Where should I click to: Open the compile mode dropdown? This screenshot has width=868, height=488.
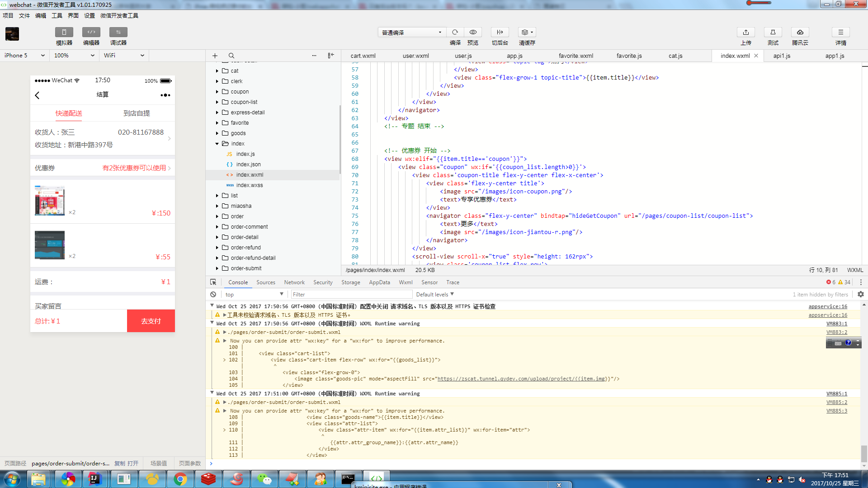click(411, 33)
